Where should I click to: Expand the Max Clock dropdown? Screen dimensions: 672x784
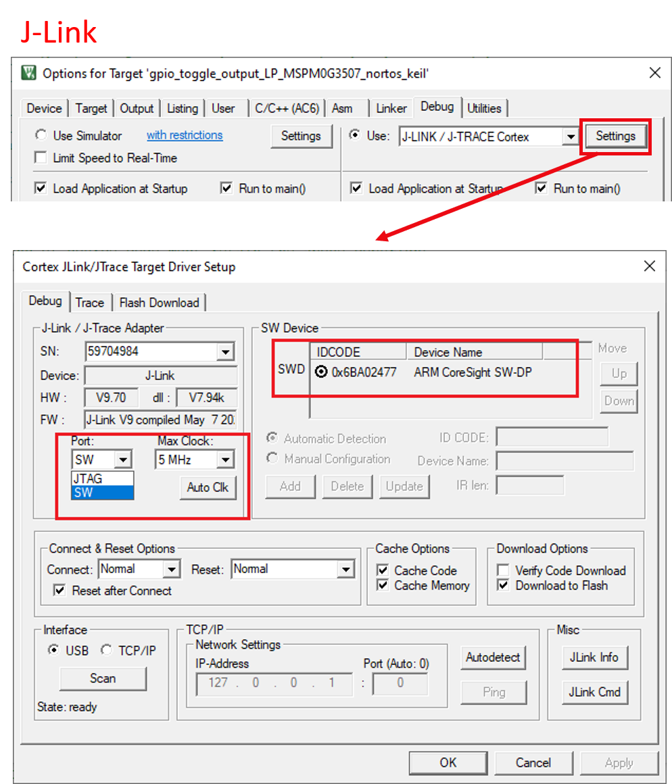click(x=225, y=460)
